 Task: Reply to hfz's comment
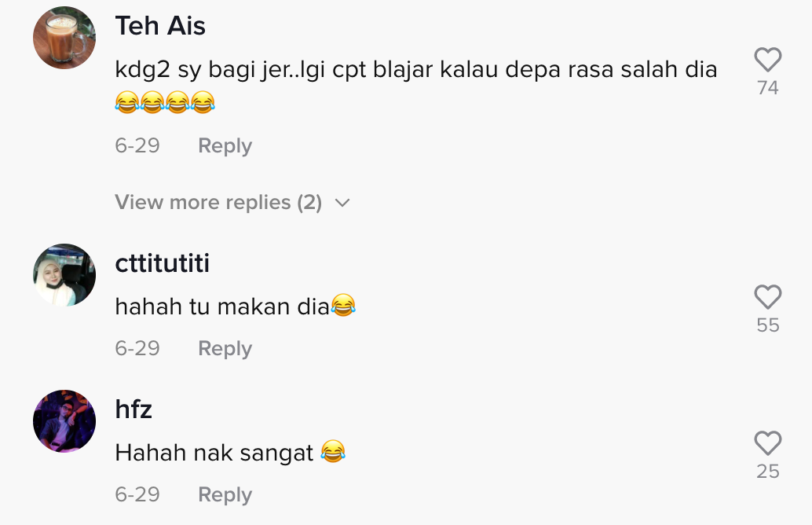(x=225, y=495)
